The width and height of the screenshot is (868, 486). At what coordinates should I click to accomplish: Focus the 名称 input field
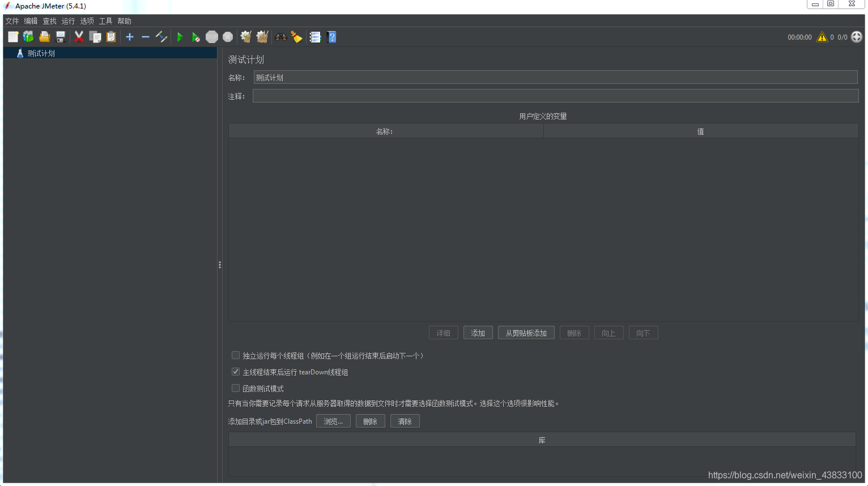[x=555, y=78]
